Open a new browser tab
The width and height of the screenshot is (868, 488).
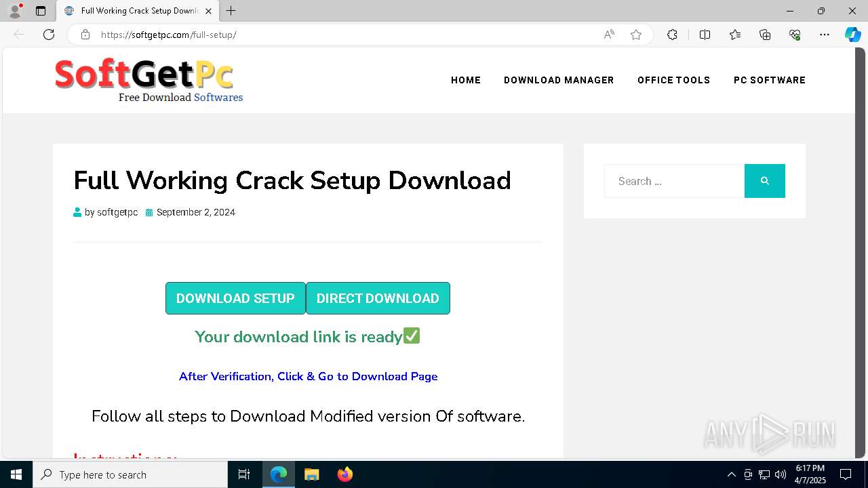point(231,11)
